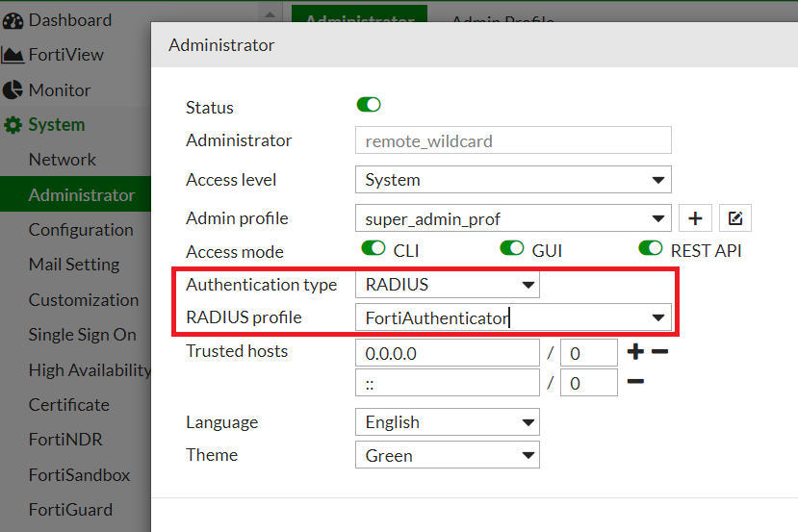Viewport: 798px width, 532px height.
Task: Add a new admin profile with plus button
Action: tap(695, 218)
